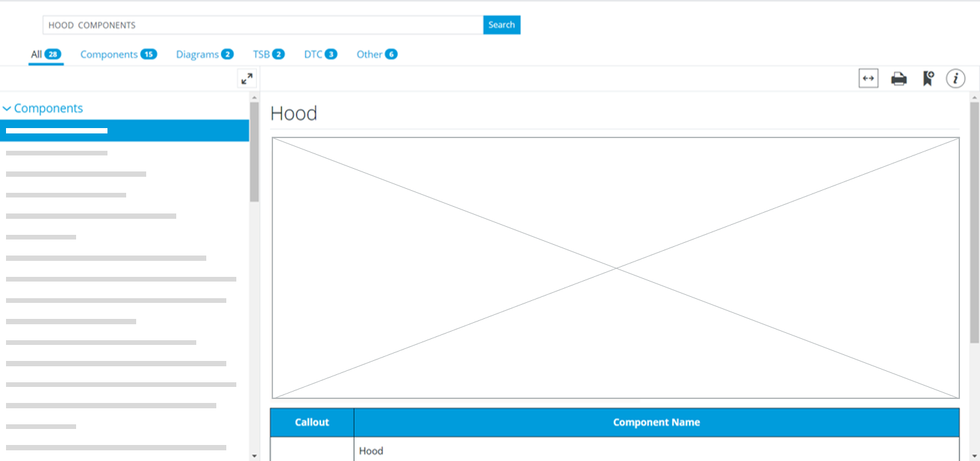The width and height of the screenshot is (980, 461).
Task: Click the results list scroll-down arrow
Action: click(254, 456)
